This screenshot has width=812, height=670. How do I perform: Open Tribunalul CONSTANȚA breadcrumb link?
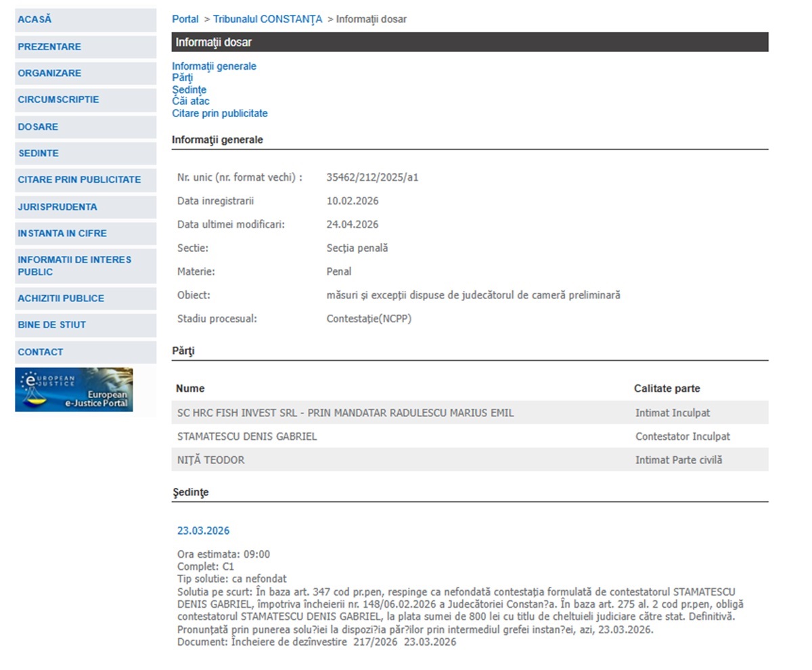[x=268, y=19]
